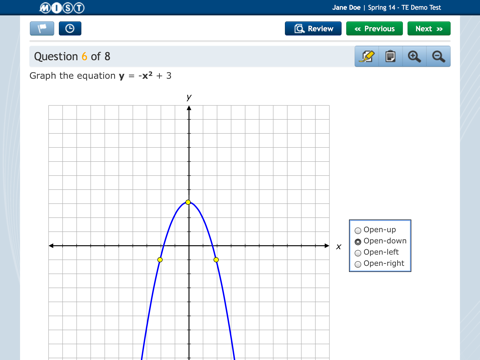This screenshot has height=360, width=480.
Task: Click the MIST logo
Action: [x=62, y=8]
